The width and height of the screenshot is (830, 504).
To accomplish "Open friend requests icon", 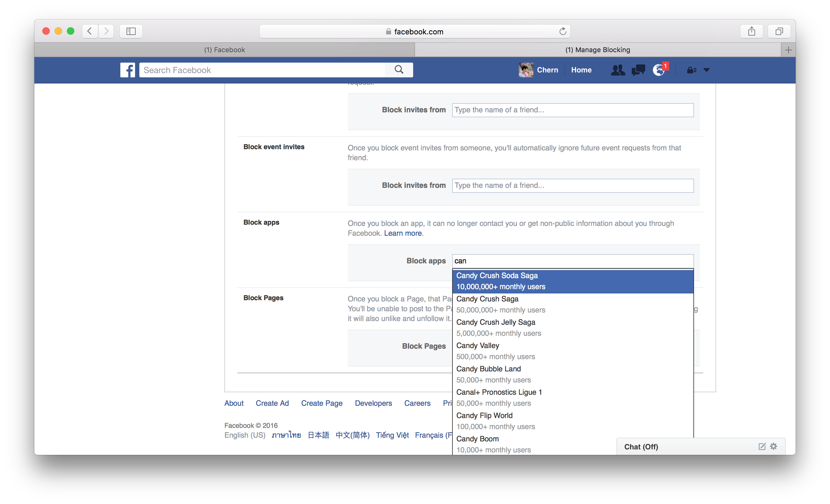I will pos(618,70).
